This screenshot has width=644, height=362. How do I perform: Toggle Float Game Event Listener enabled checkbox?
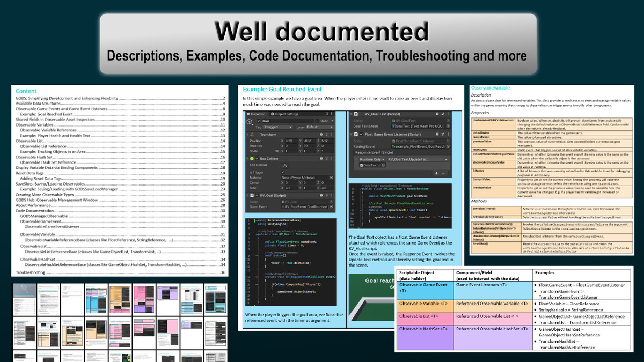point(361,134)
